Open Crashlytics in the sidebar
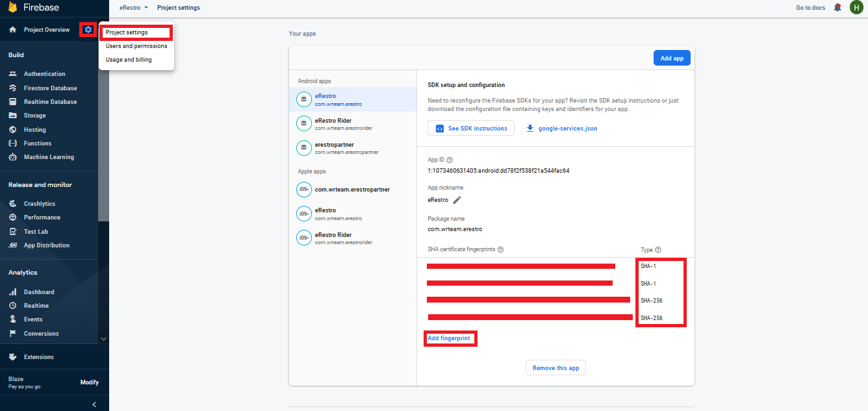 40,204
